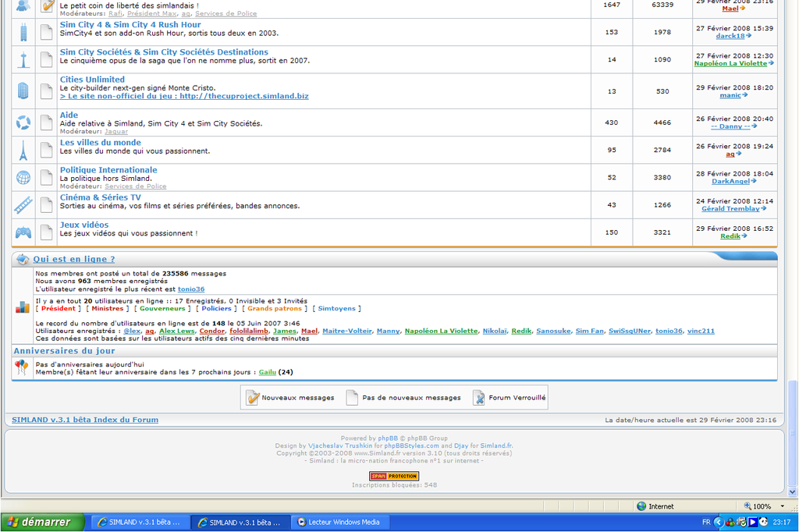Click the arrow icon next to darck18
799x532 pixels.
coord(749,36)
